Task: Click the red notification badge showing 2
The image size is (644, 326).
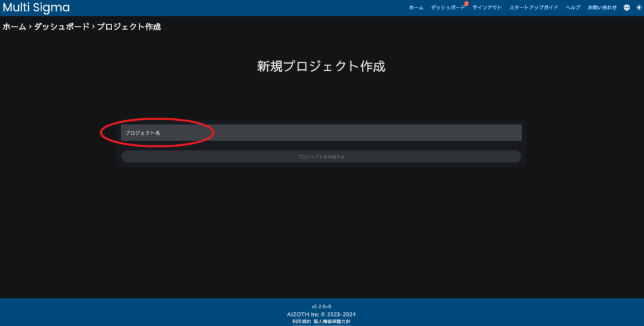Action: point(466,4)
